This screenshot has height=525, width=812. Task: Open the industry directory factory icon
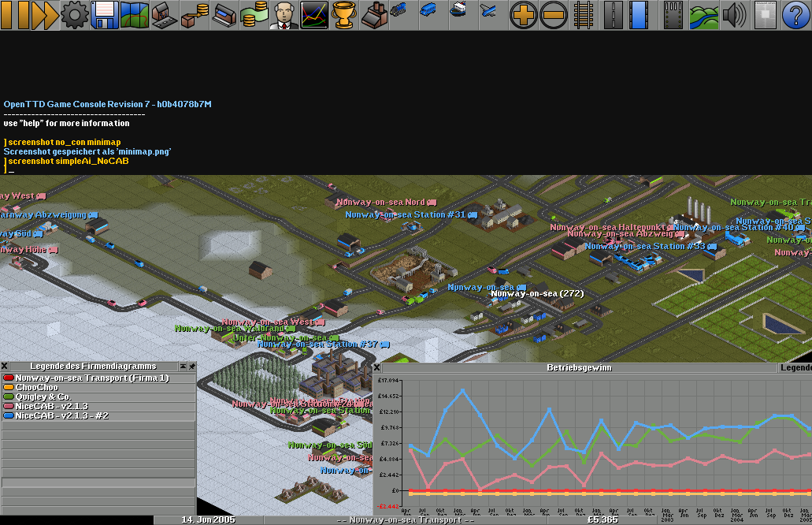[x=375, y=15]
